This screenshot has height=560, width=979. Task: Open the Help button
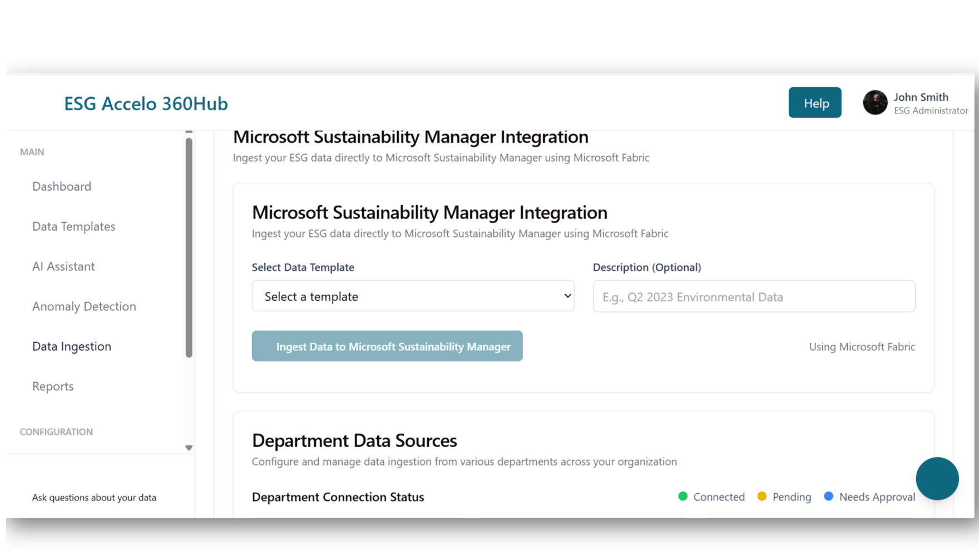click(814, 103)
